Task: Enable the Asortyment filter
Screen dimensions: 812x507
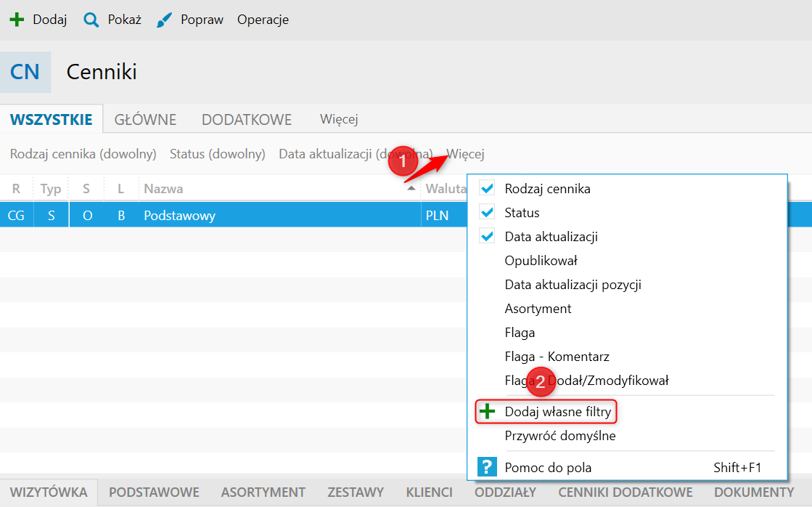Action: pyautogui.click(x=538, y=309)
